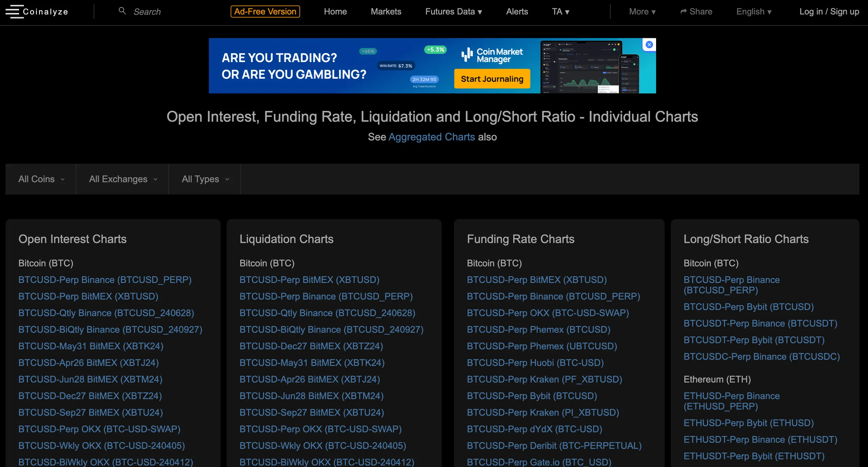Open BTCUSD-Perp Phemex (BTCUSD) funding chart
The height and width of the screenshot is (467, 868).
click(x=538, y=330)
